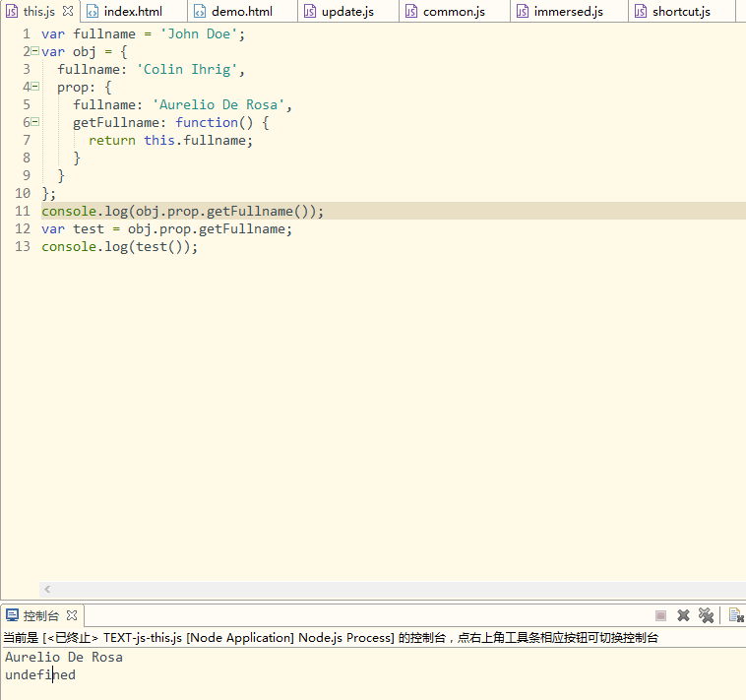Click the update.js file type icon
This screenshot has width=746, height=700.
point(310,11)
